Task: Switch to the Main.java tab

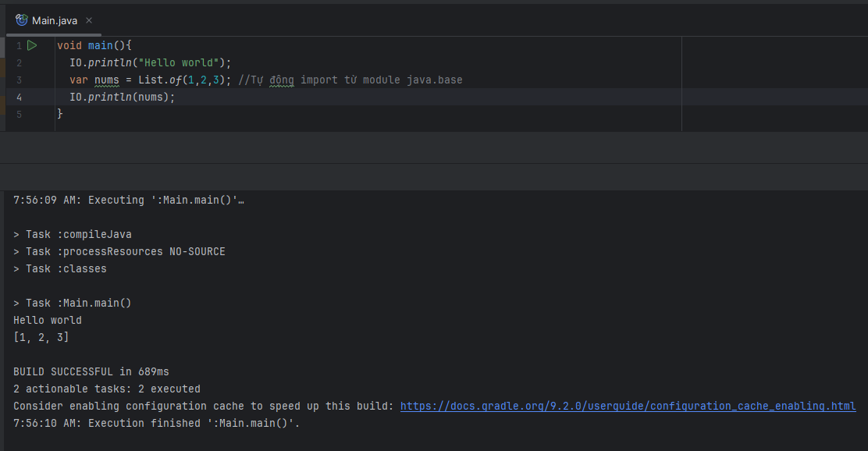Action: pos(54,20)
